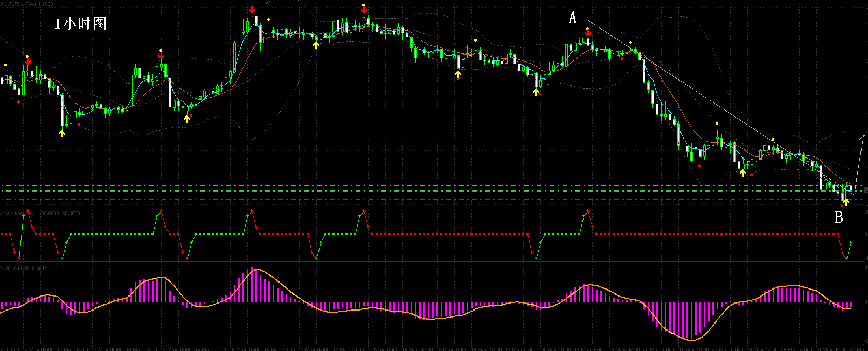The image size is (868, 351).
Task: Click the 16 May 10:00 time label
Action: click(245, 349)
